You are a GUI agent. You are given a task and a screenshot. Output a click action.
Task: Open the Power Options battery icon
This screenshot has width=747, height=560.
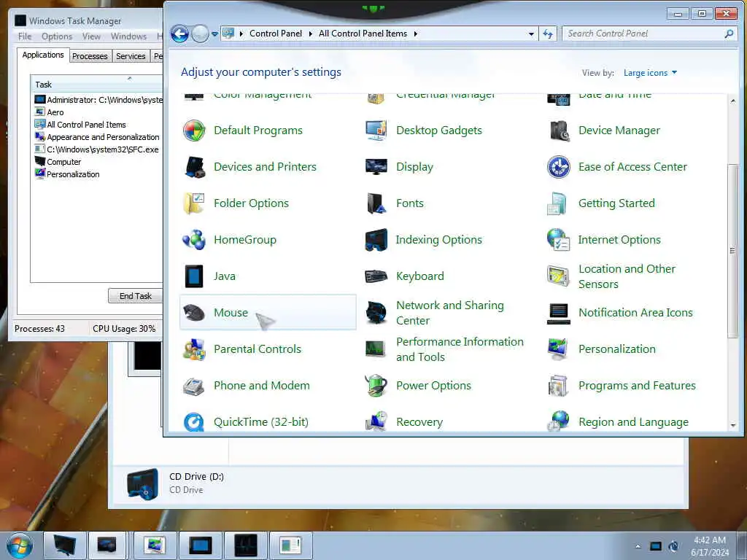(376, 386)
